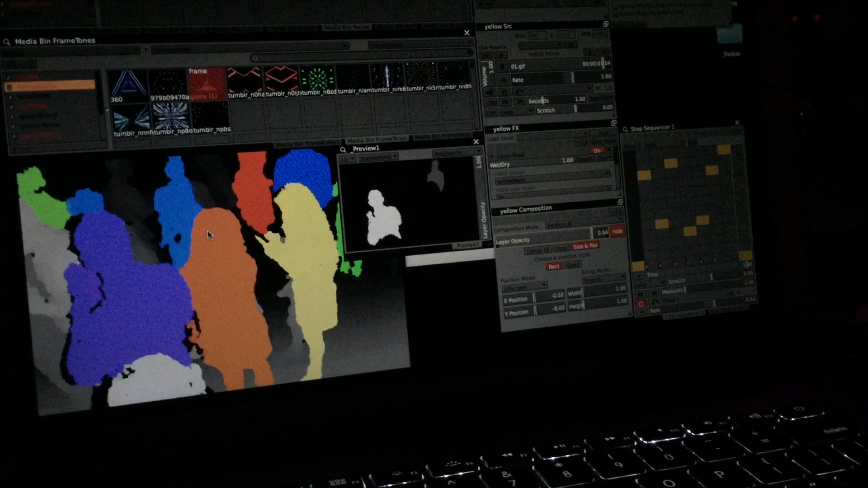The width and height of the screenshot is (868, 488).
Task: Click the Preview1 magnifier icon
Action: [x=343, y=150]
